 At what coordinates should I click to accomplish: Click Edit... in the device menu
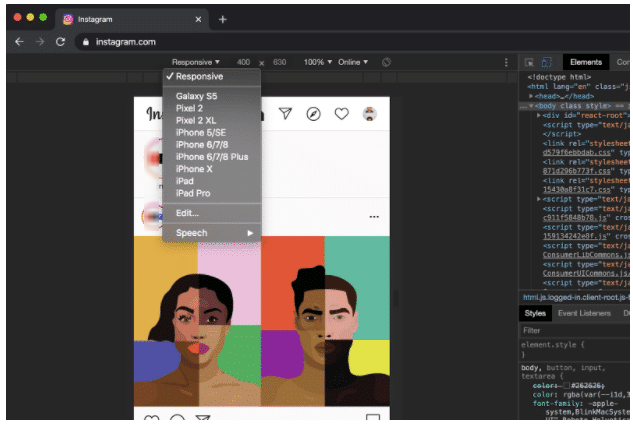(212, 213)
